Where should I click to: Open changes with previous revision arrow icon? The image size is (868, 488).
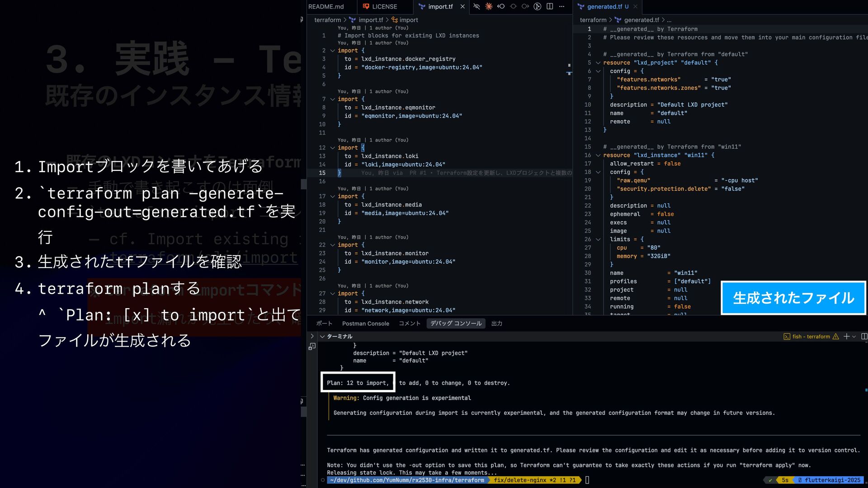tap(501, 6)
